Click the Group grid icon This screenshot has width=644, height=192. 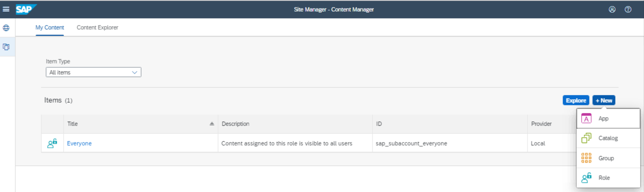(x=586, y=158)
